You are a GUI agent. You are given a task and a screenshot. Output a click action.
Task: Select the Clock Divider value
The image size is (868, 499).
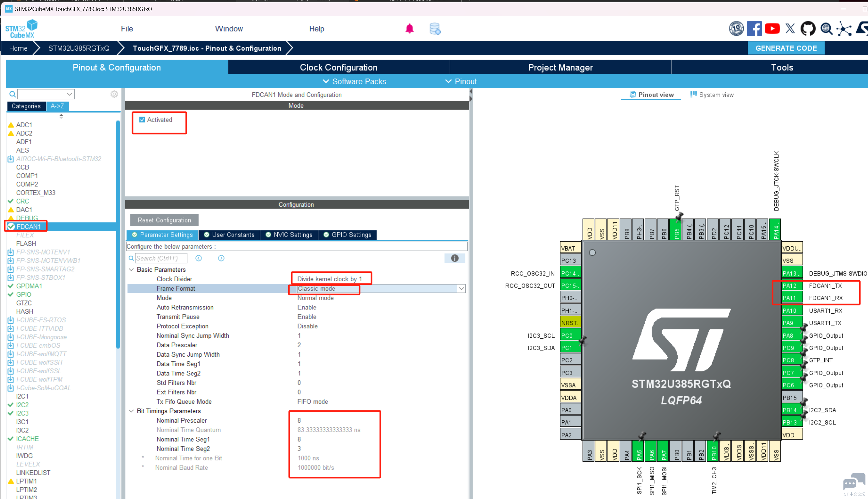[x=329, y=279]
